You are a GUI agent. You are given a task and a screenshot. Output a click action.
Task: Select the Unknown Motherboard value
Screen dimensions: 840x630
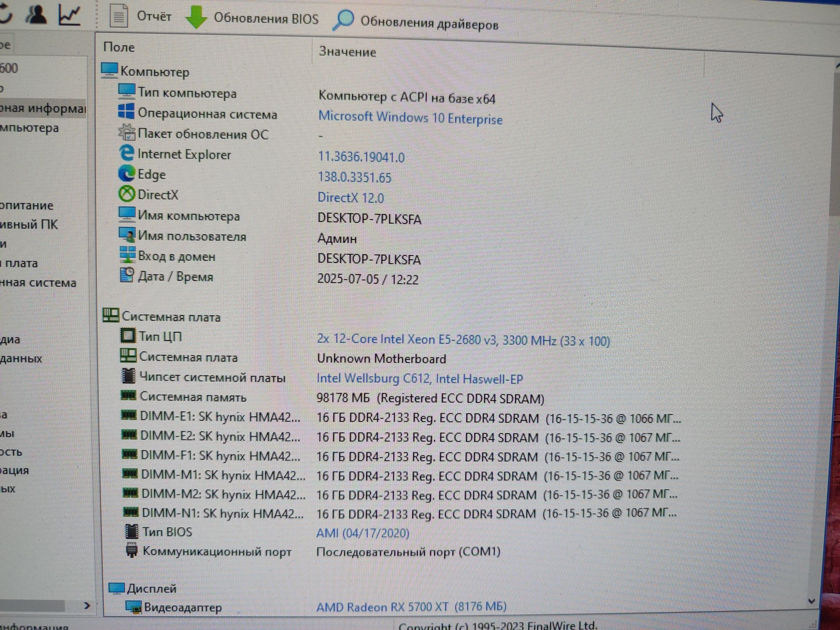point(381,359)
